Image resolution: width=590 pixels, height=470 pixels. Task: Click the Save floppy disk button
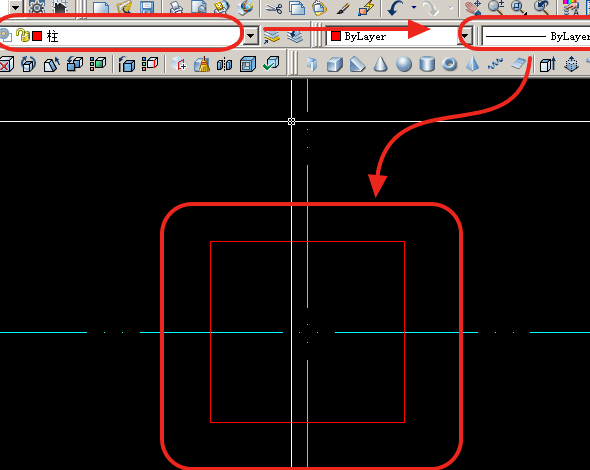pos(146,8)
